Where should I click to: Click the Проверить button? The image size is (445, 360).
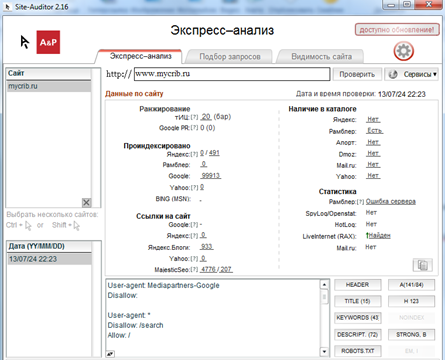coord(357,74)
